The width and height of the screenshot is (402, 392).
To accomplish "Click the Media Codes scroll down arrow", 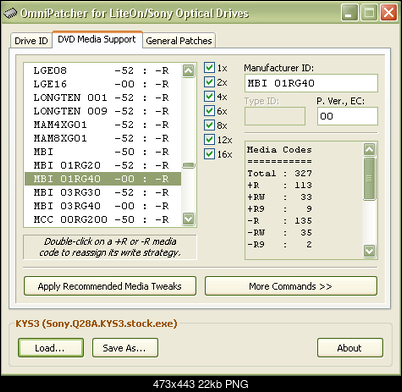I will click(369, 251).
